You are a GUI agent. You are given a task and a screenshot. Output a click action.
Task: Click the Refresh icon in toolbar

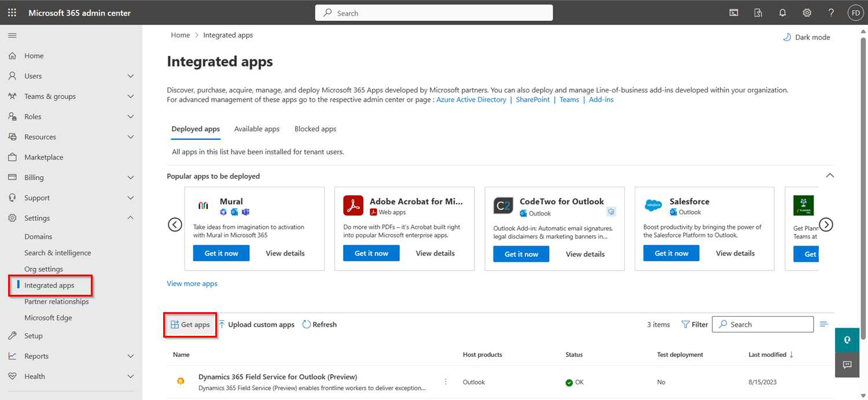point(307,324)
